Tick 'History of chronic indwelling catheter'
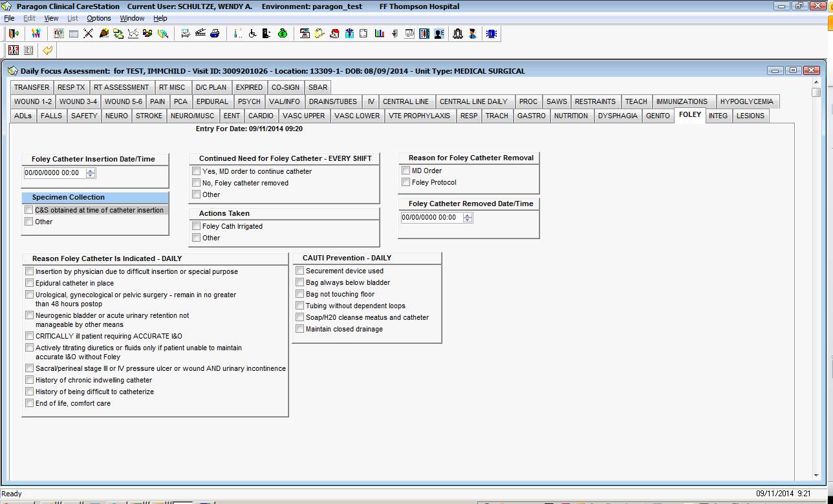 30,380
